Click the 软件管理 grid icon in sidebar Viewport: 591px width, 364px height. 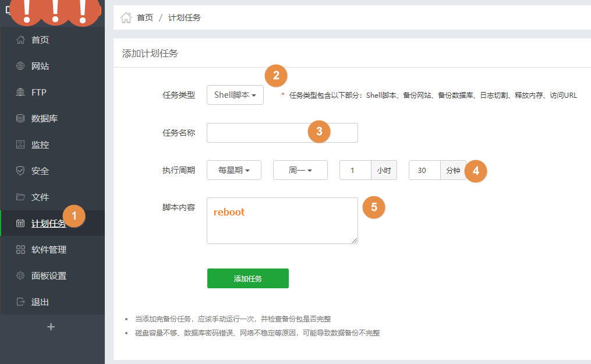click(20, 249)
